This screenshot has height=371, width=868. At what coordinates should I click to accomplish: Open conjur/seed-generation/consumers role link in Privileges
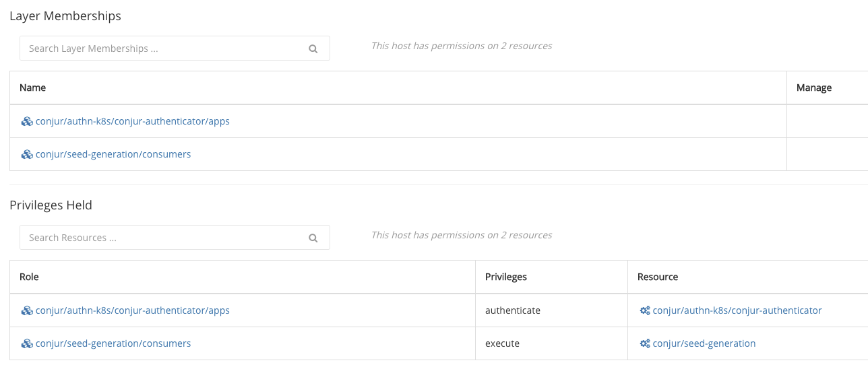click(x=113, y=343)
